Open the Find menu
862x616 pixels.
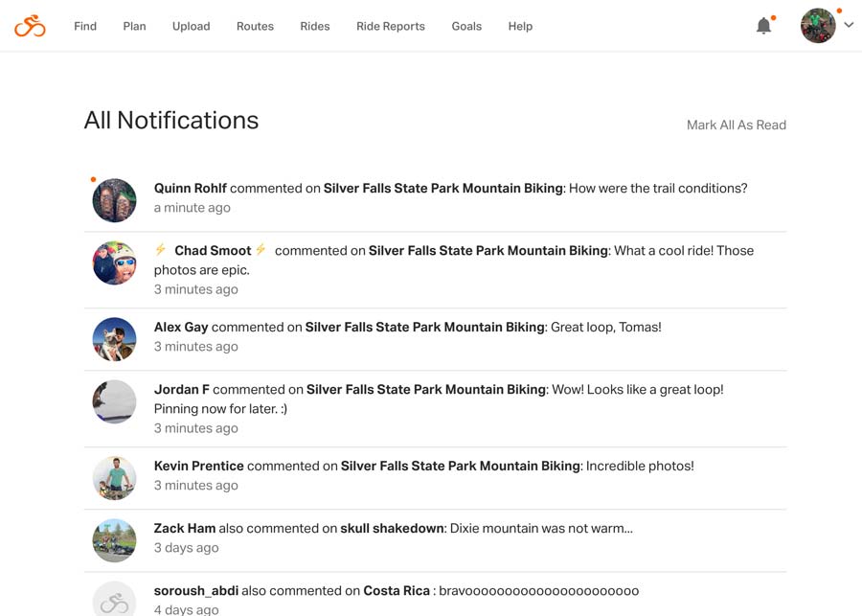tap(85, 27)
